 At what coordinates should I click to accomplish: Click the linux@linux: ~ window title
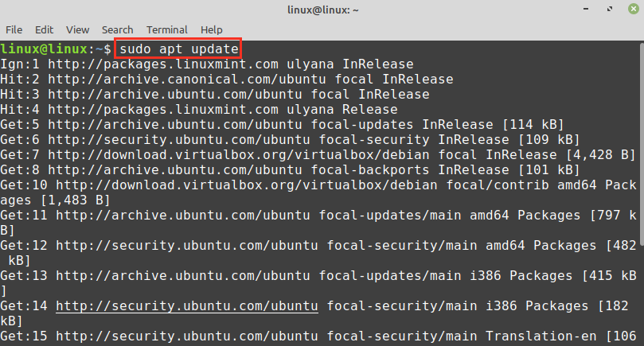(322, 10)
